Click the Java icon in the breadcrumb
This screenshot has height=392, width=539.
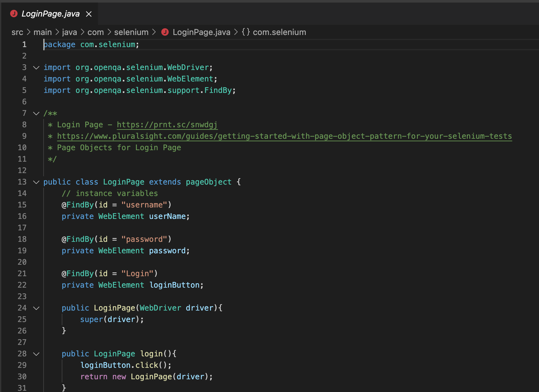(x=165, y=32)
